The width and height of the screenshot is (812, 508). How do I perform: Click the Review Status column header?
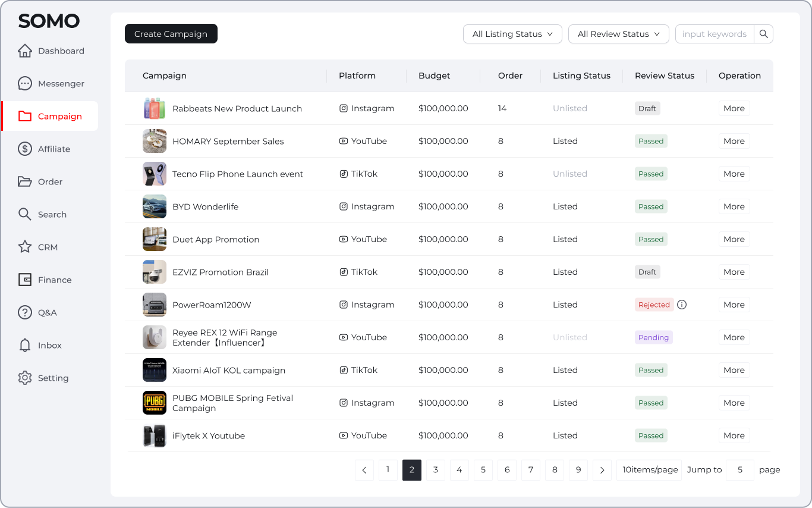(665, 76)
